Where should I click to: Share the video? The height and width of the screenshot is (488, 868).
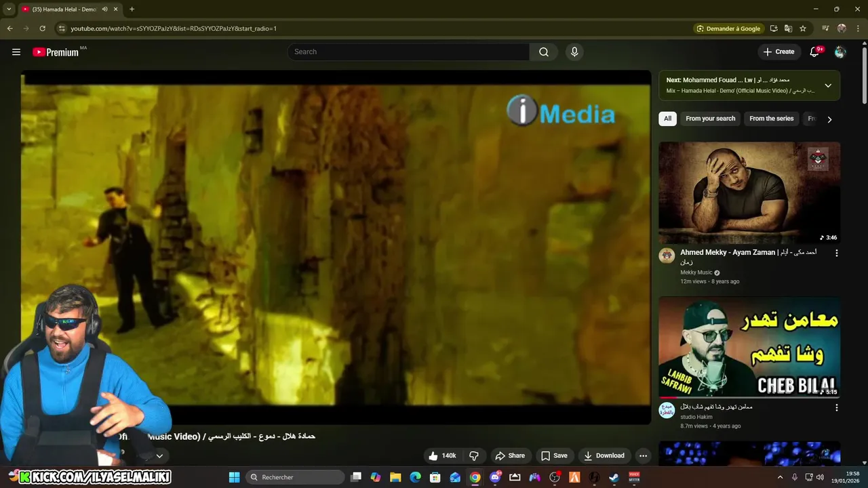(510, 455)
